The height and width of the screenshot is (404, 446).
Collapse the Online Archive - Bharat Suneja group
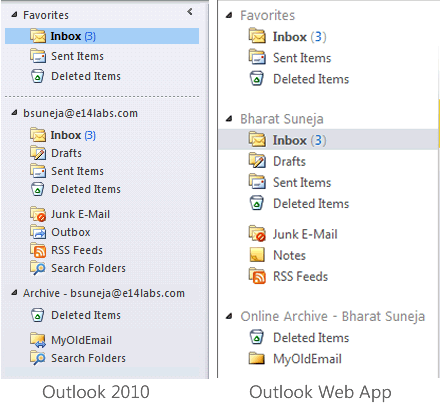tap(229, 316)
